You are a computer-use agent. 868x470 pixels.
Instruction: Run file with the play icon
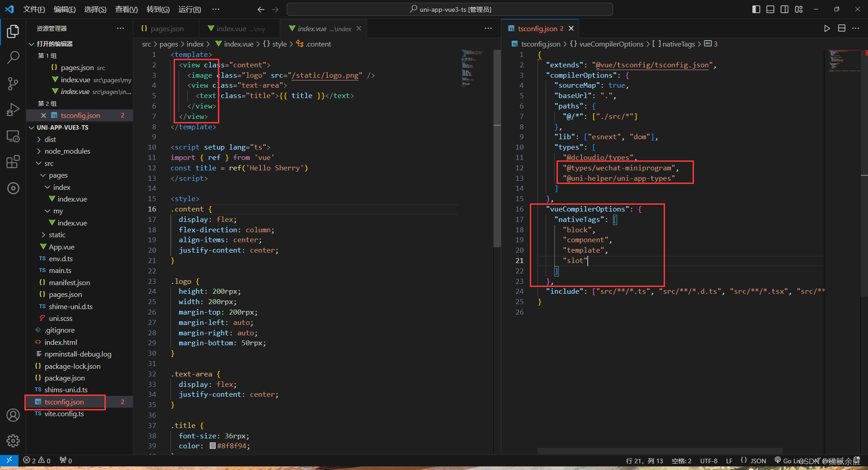tap(827, 28)
